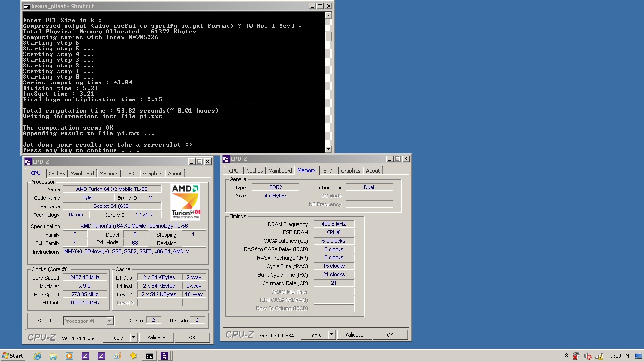Click the Core VID value 1.125 V
This screenshot has height=362, width=644.
pyautogui.click(x=144, y=215)
